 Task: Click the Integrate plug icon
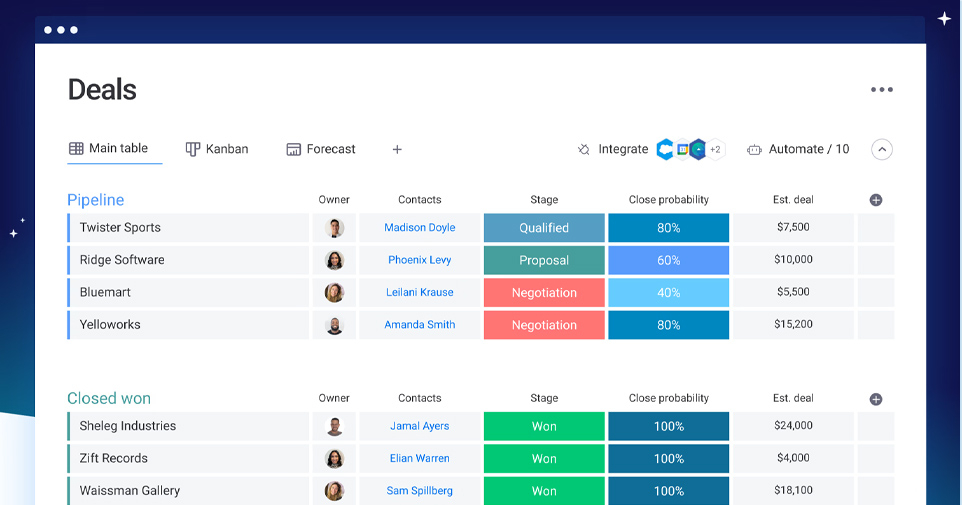[584, 150]
